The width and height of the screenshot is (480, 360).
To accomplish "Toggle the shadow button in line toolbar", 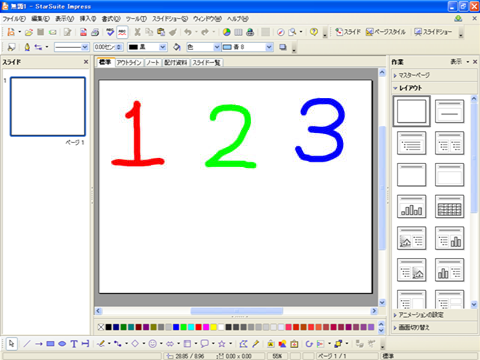I will pos(283,47).
